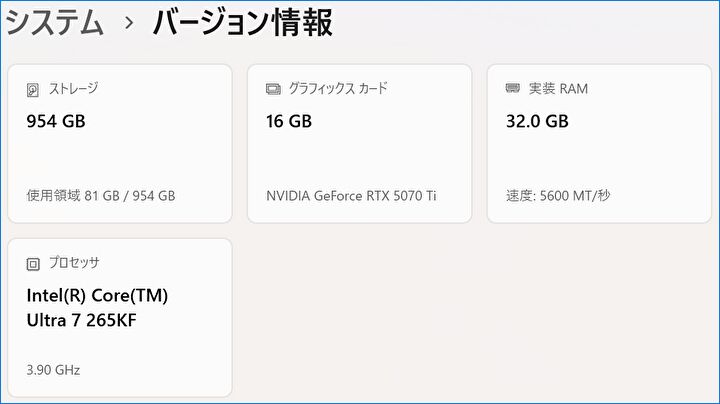This screenshot has width=720, height=404.
Task: Open the 実装 RAM card
Action: tap(599, 144)
